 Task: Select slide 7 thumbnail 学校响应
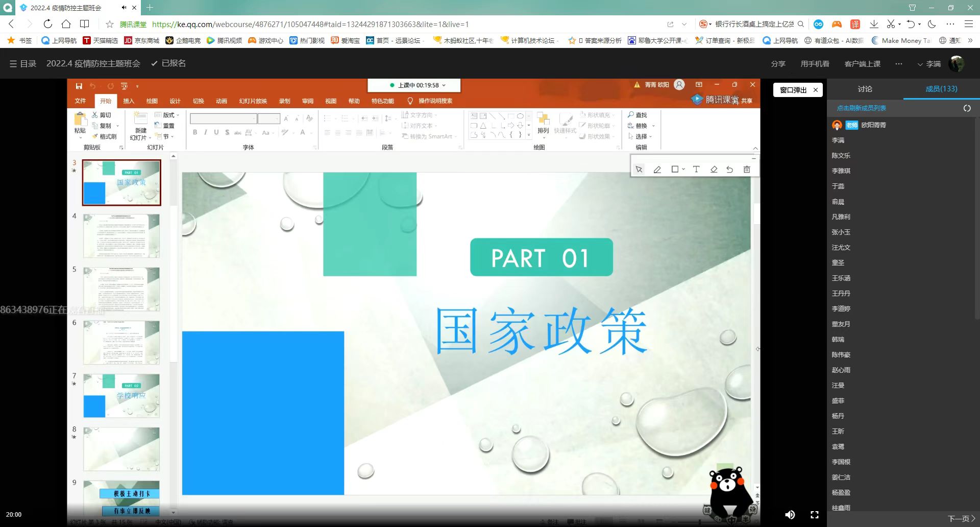pyautogui.click(x=121, y=396)
